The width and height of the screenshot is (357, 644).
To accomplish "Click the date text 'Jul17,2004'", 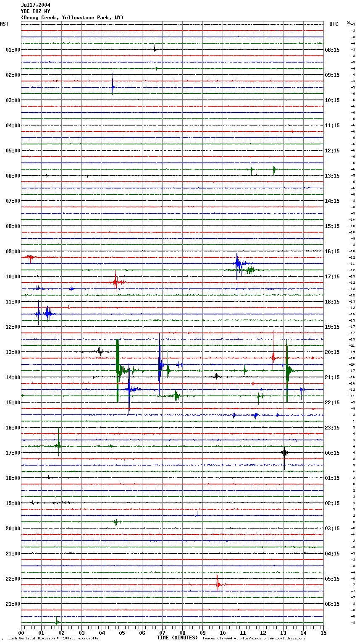I will coord(36,5).
